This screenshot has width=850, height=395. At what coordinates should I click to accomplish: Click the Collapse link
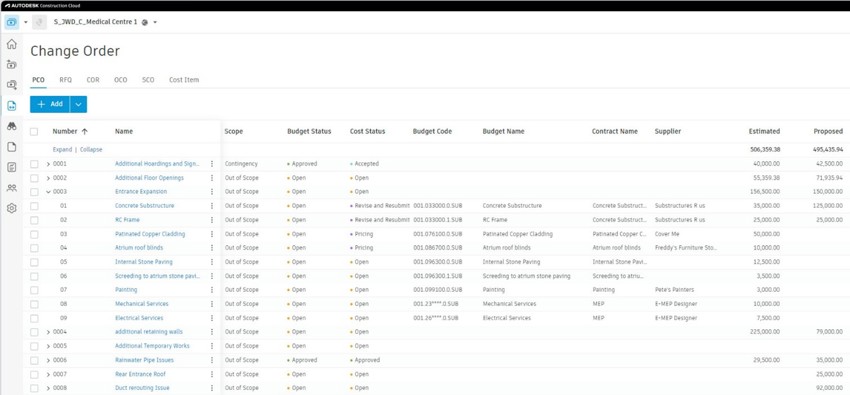point(91,150)
